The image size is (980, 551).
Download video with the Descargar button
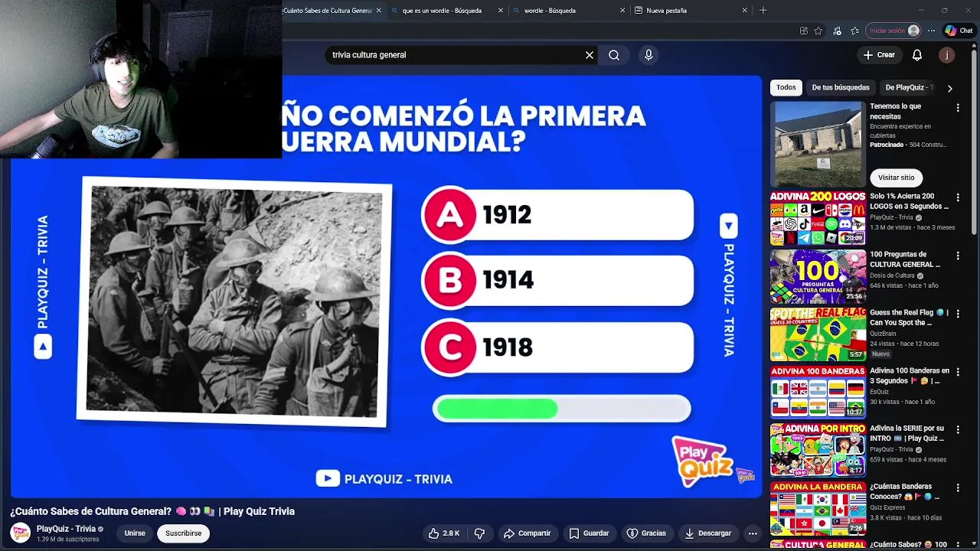click(708, 533)
